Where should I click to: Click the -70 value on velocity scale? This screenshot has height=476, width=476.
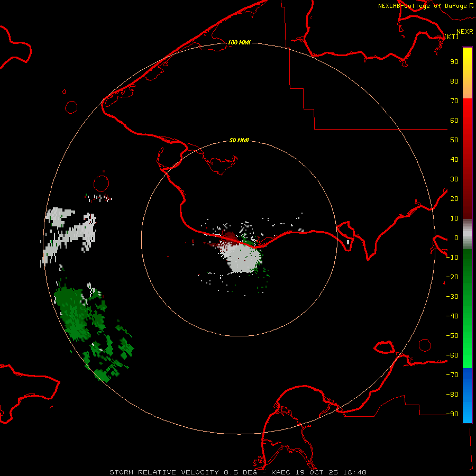(452, 375)
